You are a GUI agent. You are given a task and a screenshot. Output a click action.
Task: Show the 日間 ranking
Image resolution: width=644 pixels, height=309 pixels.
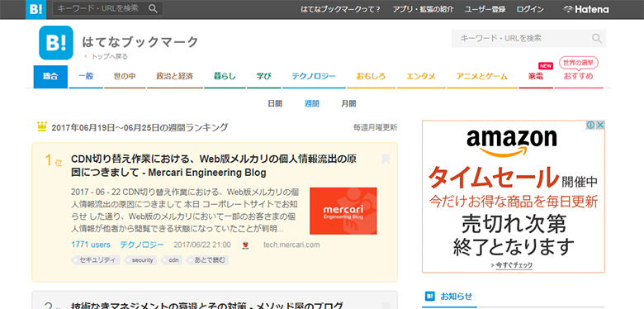[275, 104]
